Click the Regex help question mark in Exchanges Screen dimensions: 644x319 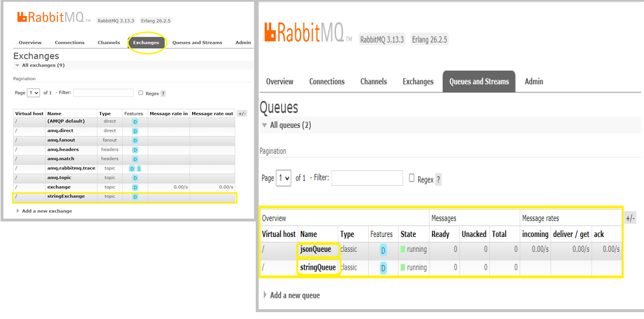[x=163, y=94]
